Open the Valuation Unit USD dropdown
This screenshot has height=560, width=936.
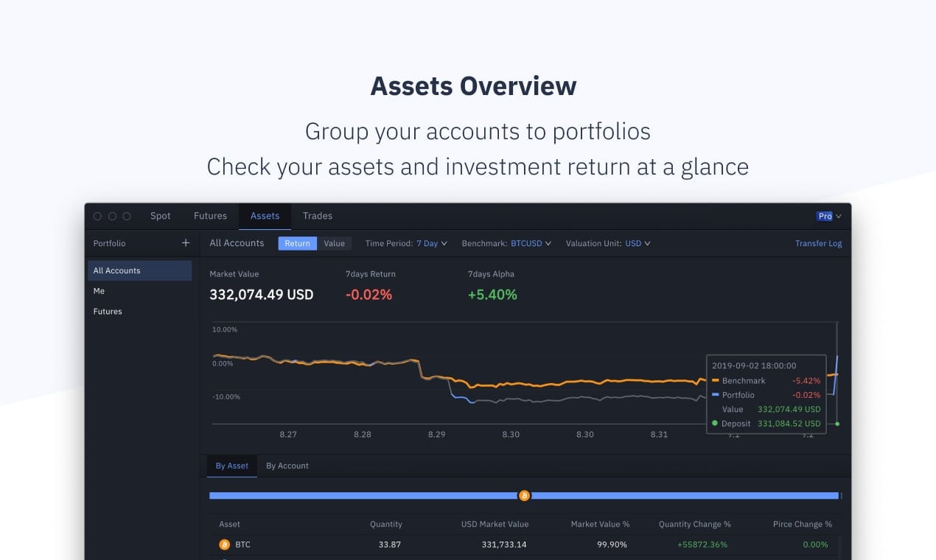(638, 243)
